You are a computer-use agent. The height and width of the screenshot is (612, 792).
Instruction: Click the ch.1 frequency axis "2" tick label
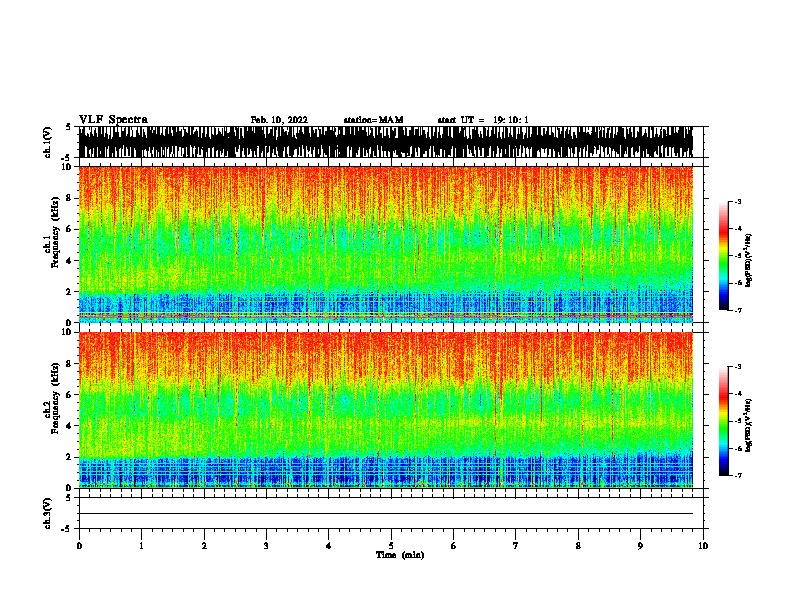coord(69,292)
